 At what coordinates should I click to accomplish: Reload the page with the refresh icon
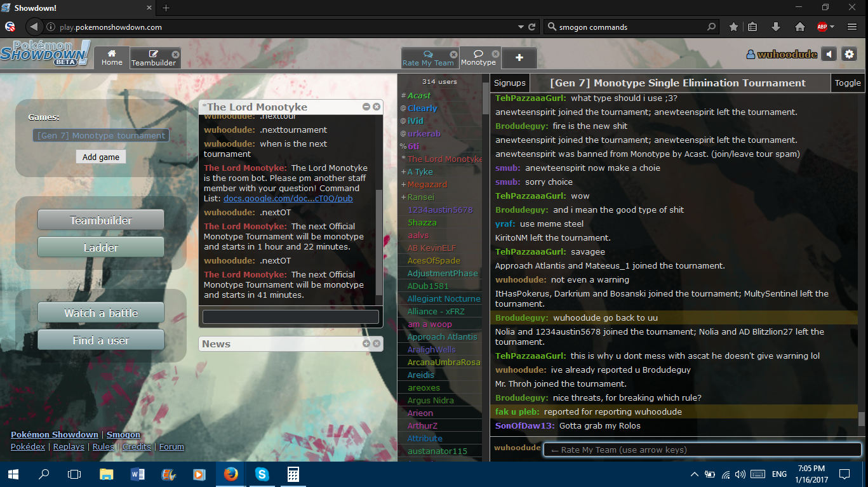click(x=532, y=27)
